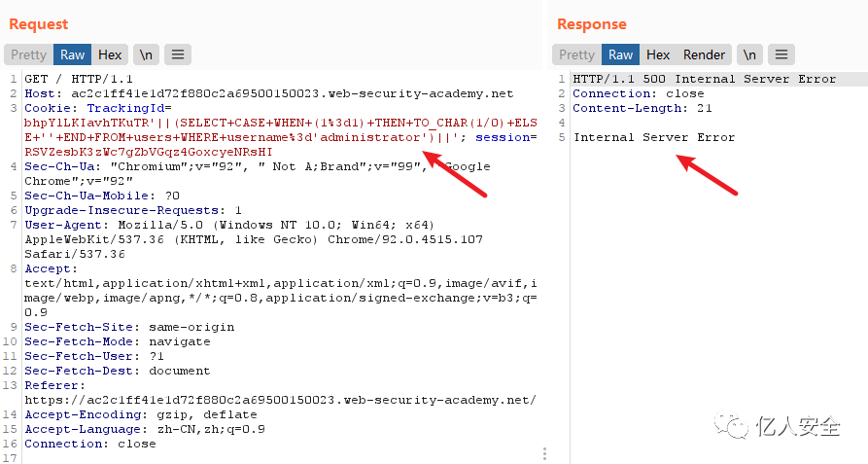Click 'Connection: close' line in Response

point(639,93)
